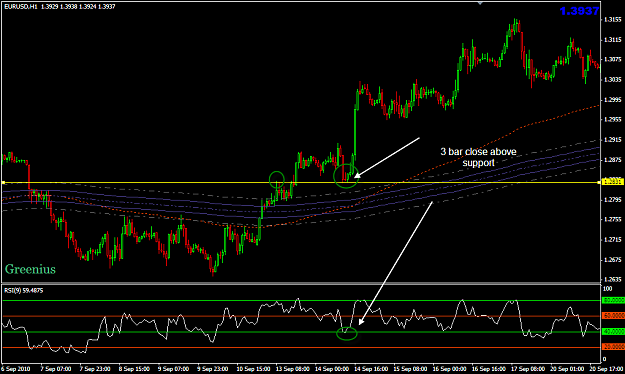Click the RSI scale value 0
The image size is (625, 374).
click(605, 359)
